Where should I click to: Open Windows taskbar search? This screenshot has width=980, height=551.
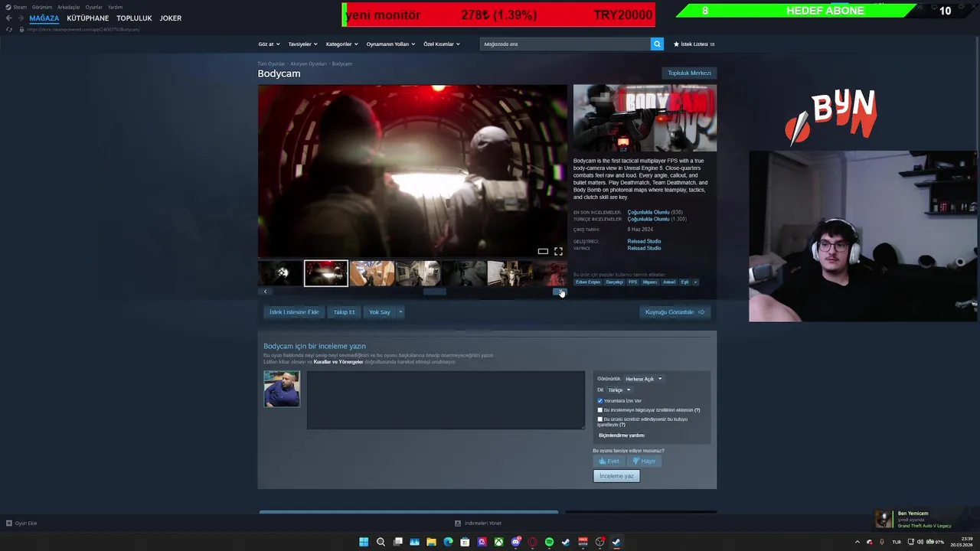tap(381, 542)
